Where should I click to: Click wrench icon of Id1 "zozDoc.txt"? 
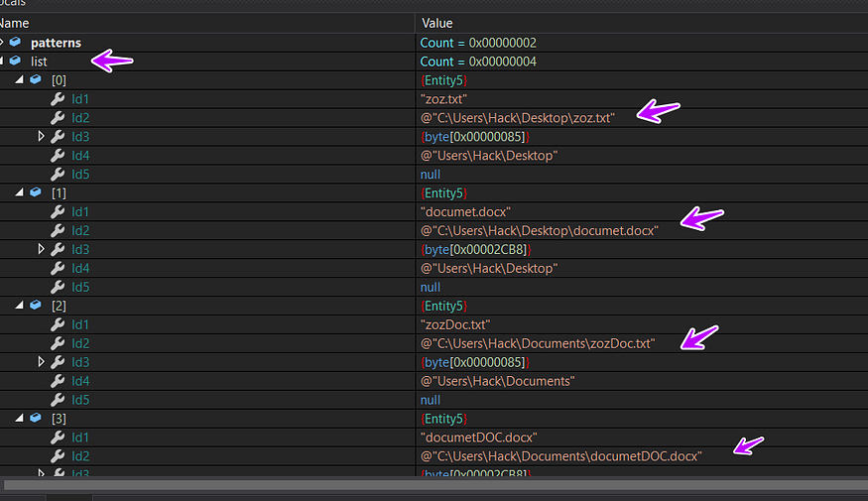click(x=58, y=324)
